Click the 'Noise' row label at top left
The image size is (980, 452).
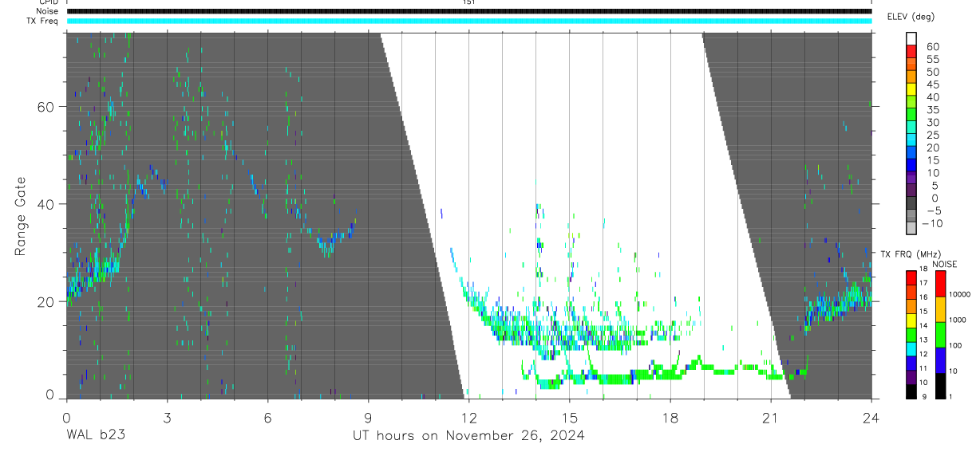click(x=49, y=11)
